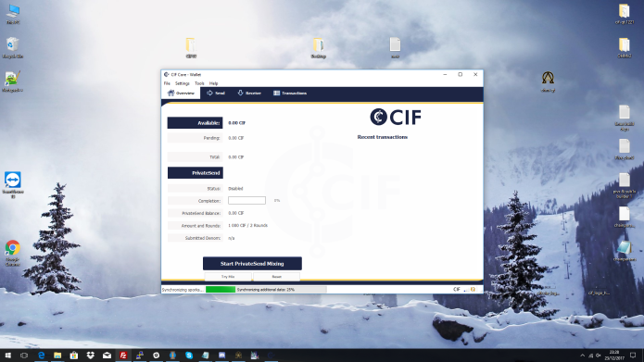Click the TeamViewer desktop icon
This screenshot has height=362, width=644.
(13, 184)
